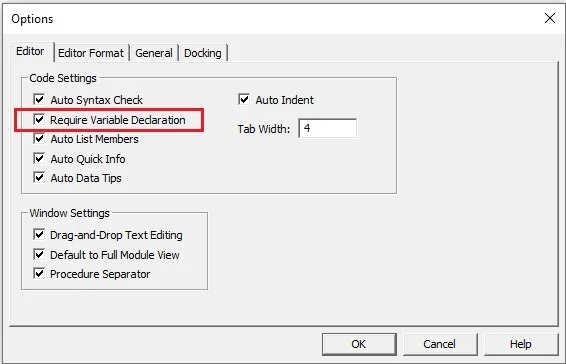Disable Auto List Members option
The image size is (566, 364).
click(39, 138)
